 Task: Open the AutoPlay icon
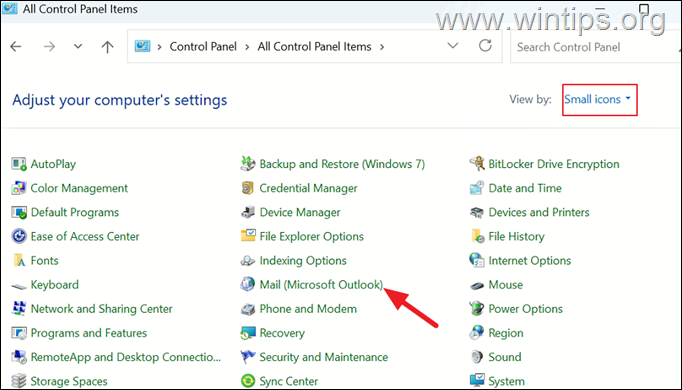click(x=19, y=164)
